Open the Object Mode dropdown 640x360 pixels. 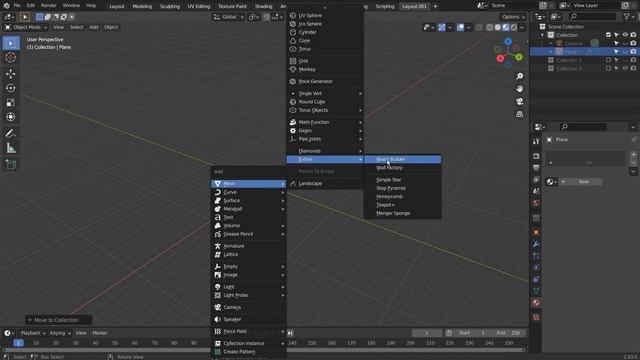(26, 27)
